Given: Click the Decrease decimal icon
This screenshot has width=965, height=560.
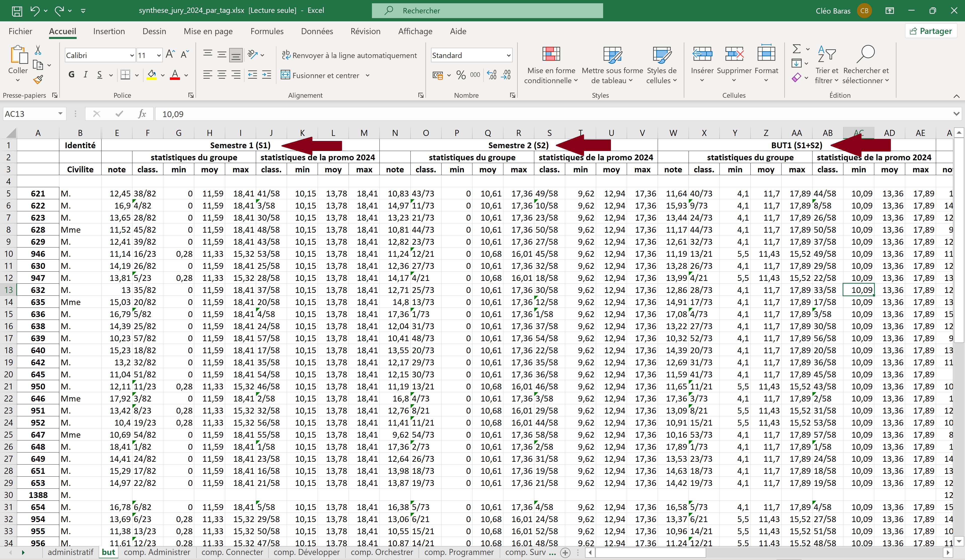Looking at the screenshot, I should click(506, 75).
